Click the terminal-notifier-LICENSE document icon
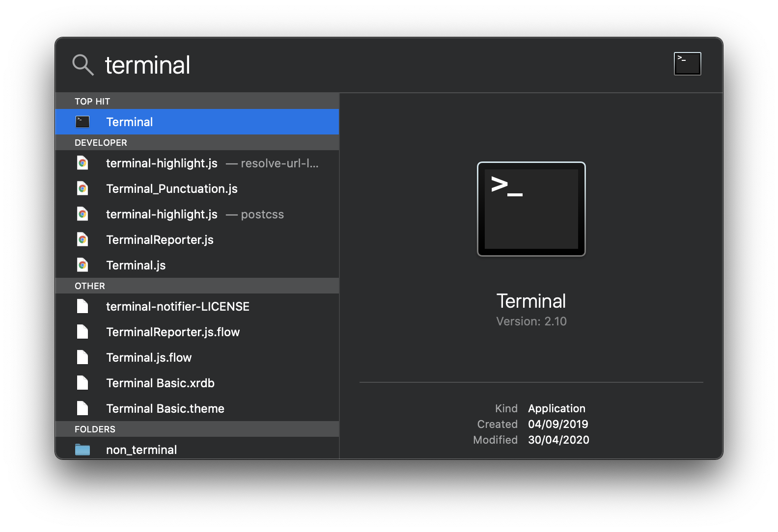The width and height of the screenshot is (778, 532). pos(83,306)
